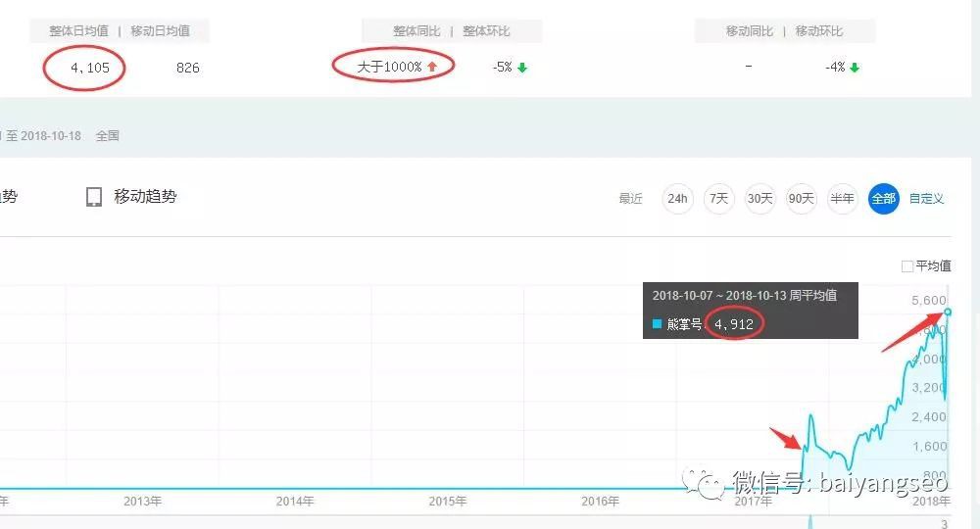Image resolution: width=980 pixels, height=529 pixels.
Task: Click the -4% mobile month-over-month value
Action: (835, 67)
